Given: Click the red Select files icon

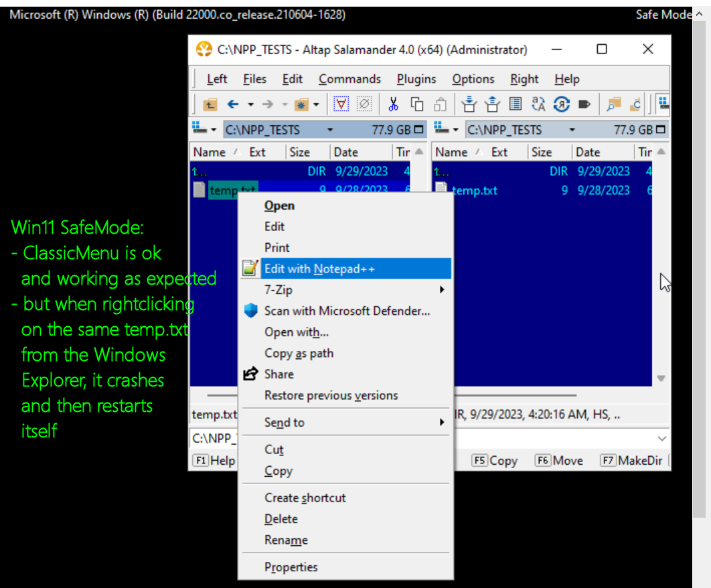Looking at the screenshot, I should click(x=341, y=104).
